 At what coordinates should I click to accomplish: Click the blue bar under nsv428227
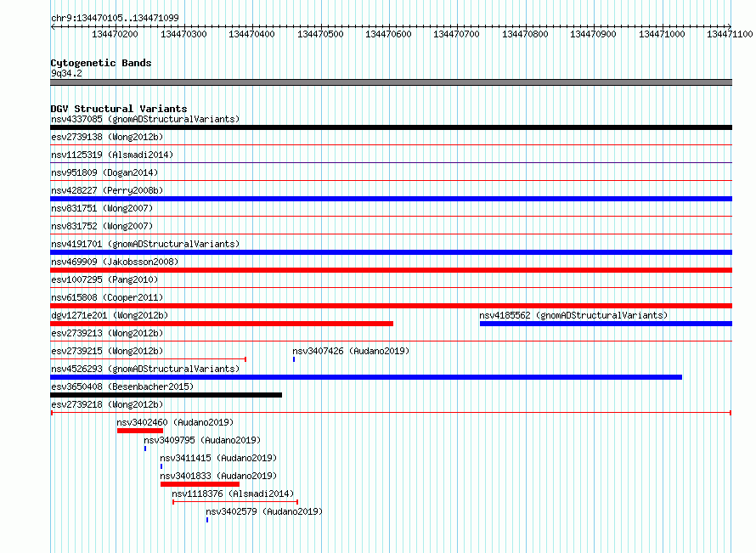tap(391, 199)
